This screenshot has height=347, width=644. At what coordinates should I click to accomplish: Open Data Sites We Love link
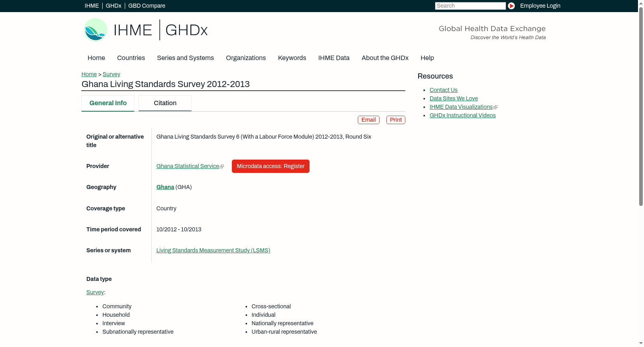point(454,98)
